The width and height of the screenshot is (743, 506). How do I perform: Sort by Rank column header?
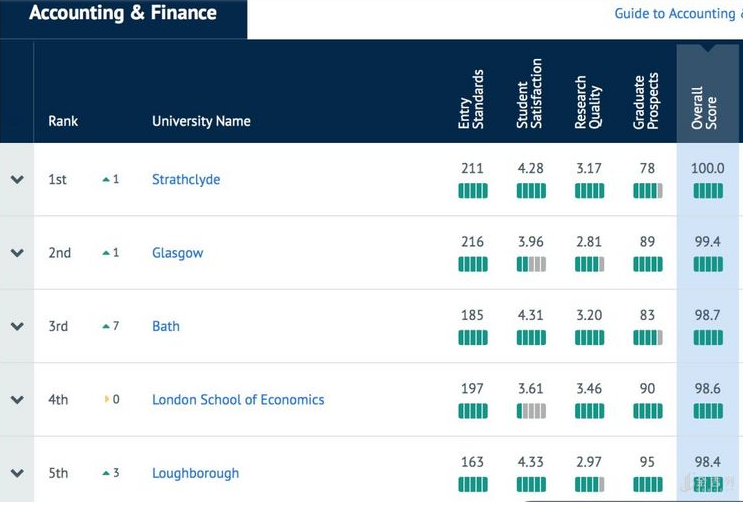pyautogui.click(x=63, y=121)
